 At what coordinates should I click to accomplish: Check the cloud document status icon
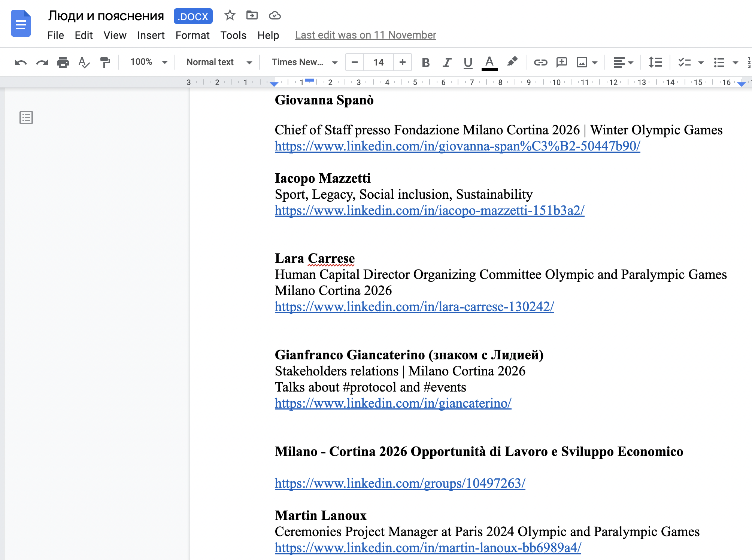[275, 15]
